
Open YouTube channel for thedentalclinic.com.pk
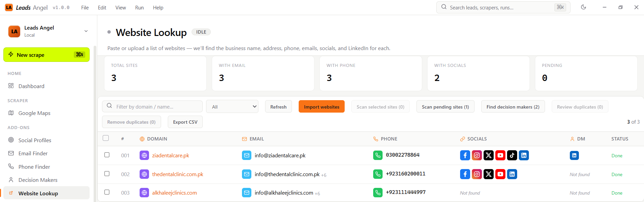pos(500,174)
